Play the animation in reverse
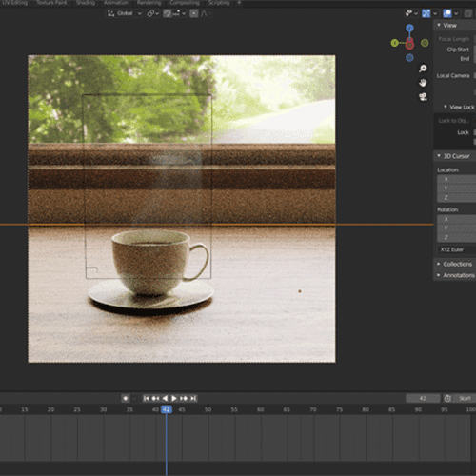The height and width of the screenshot is (476, 476). coord(165,398)
